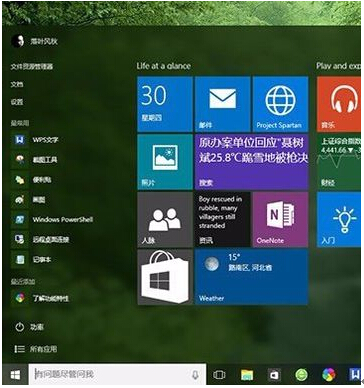
Task: Open the Get Started lightbulb tile
Action: coord(339,219)
